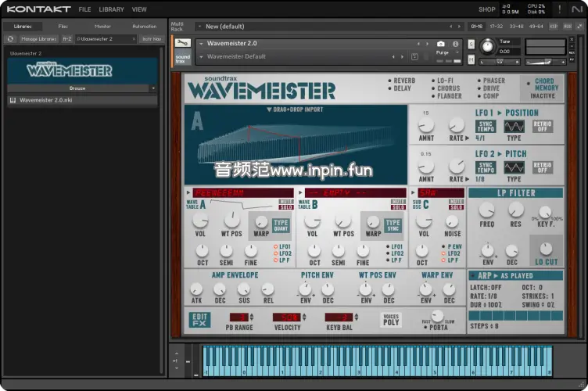Open the FILE menu
This screenshot has height=391, width=588.
point(84,9)
